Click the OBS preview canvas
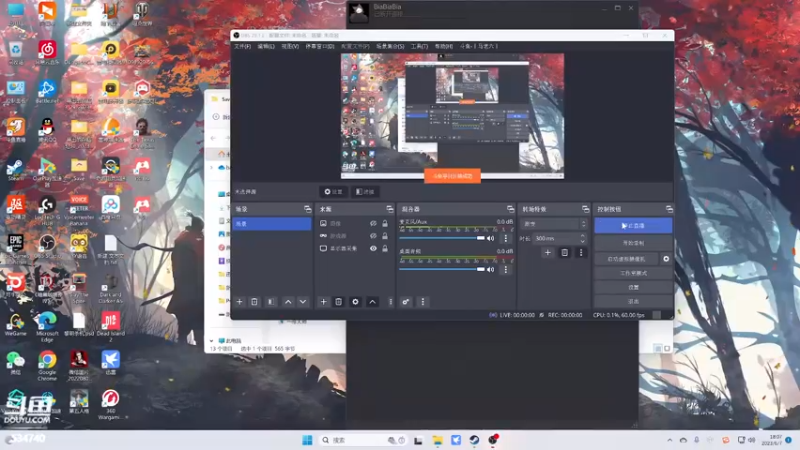 pyautogui.click(x=453, y=116)
